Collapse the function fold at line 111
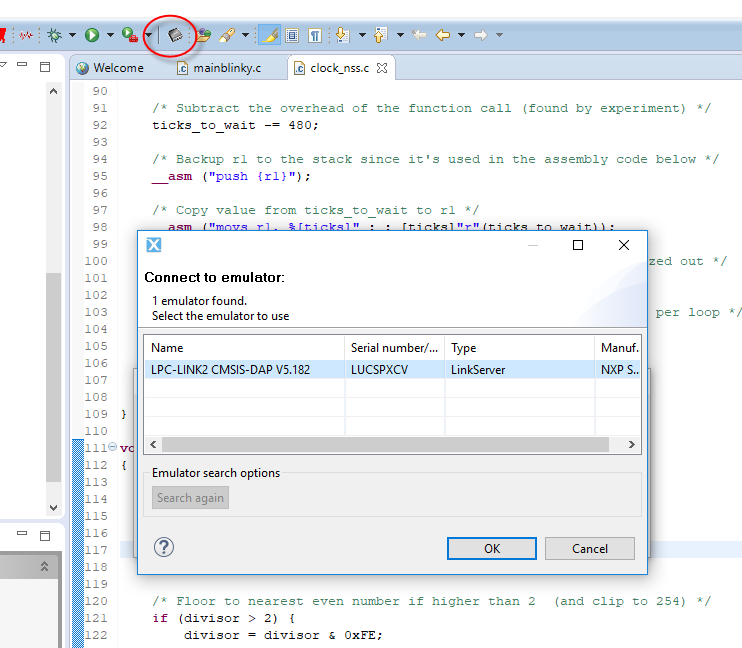 (x=113, y=446)
